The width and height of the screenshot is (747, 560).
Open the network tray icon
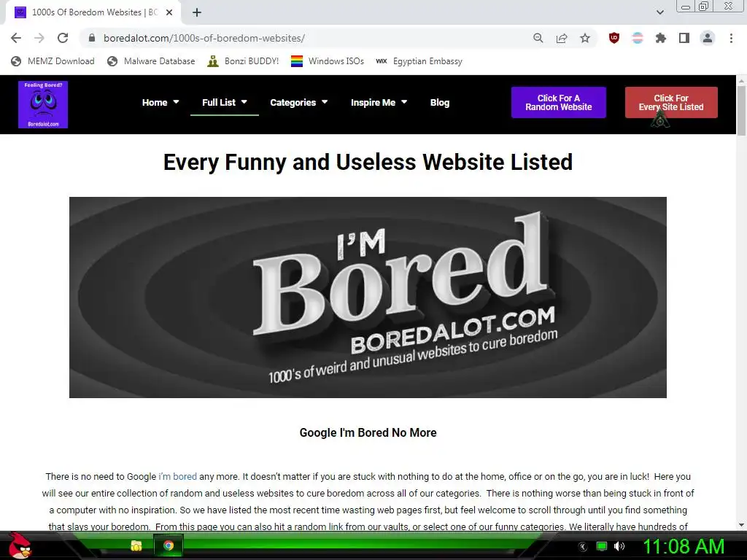(x=602, y=546)
